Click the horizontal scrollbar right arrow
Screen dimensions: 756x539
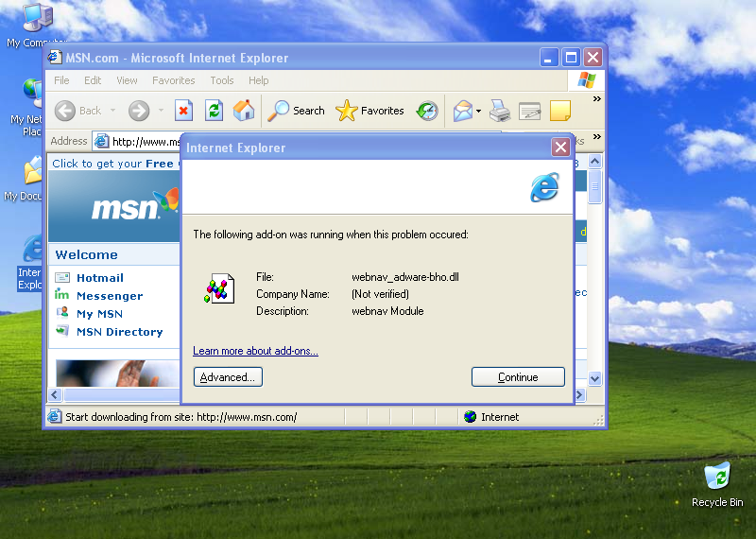[579, 394]
